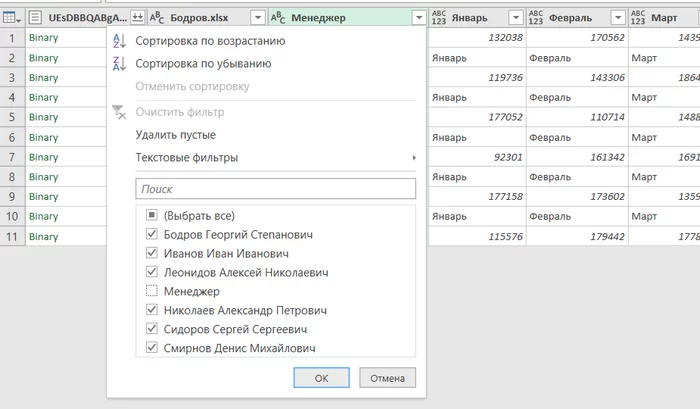Uncheck Бодров Георгий Степанович
The image size is (700, 409).
coord(152,234)
